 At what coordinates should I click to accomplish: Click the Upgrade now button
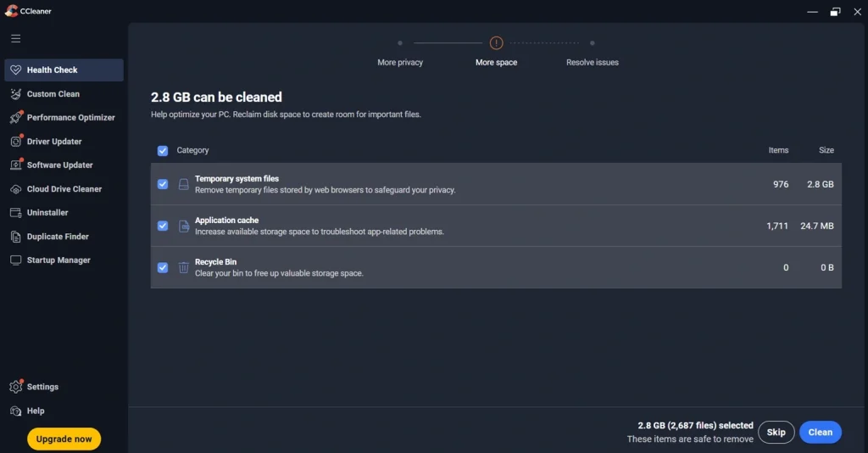[x=64, y=439]
